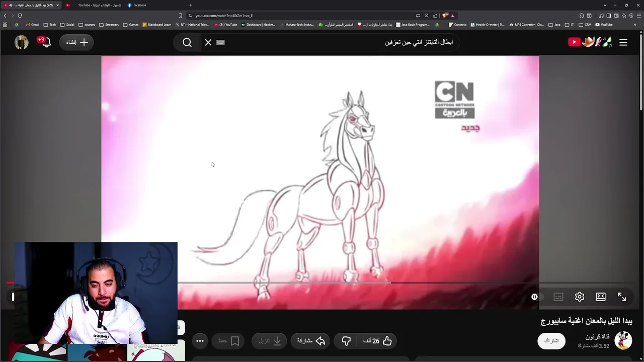Viewport: 644px width, 362px height.
Task: Save the video (حفظ)
Action: 229,341
